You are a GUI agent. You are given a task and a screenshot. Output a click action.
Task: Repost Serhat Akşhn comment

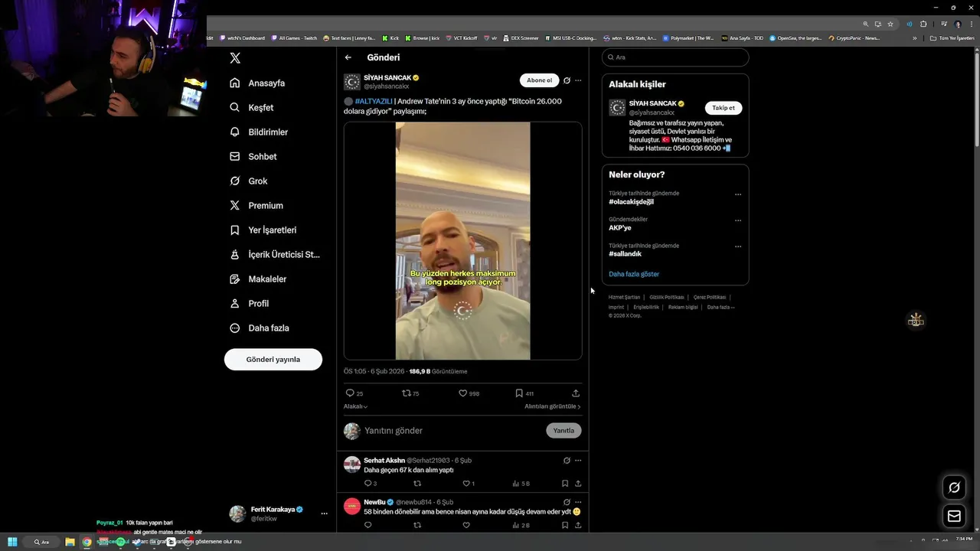pos(417,484)
